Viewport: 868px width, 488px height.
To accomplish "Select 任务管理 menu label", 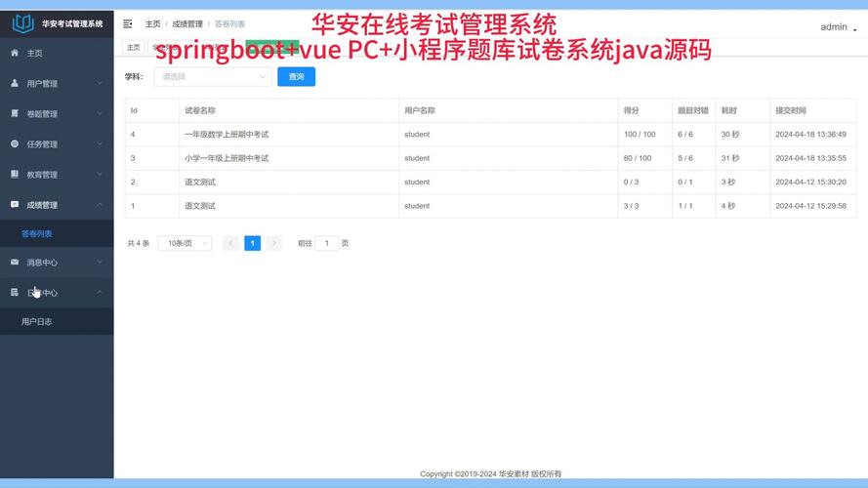I will point(42,144).
